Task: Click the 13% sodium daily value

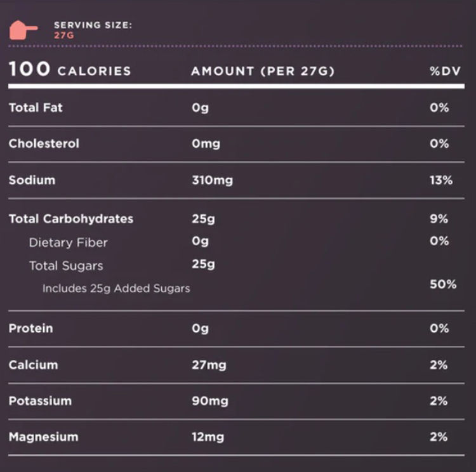Action: click(x=440, y=181)
